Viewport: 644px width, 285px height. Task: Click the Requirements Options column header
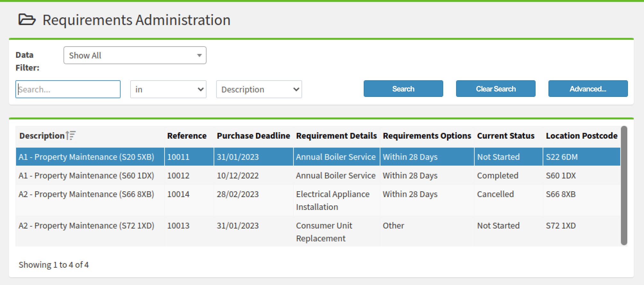427,136
